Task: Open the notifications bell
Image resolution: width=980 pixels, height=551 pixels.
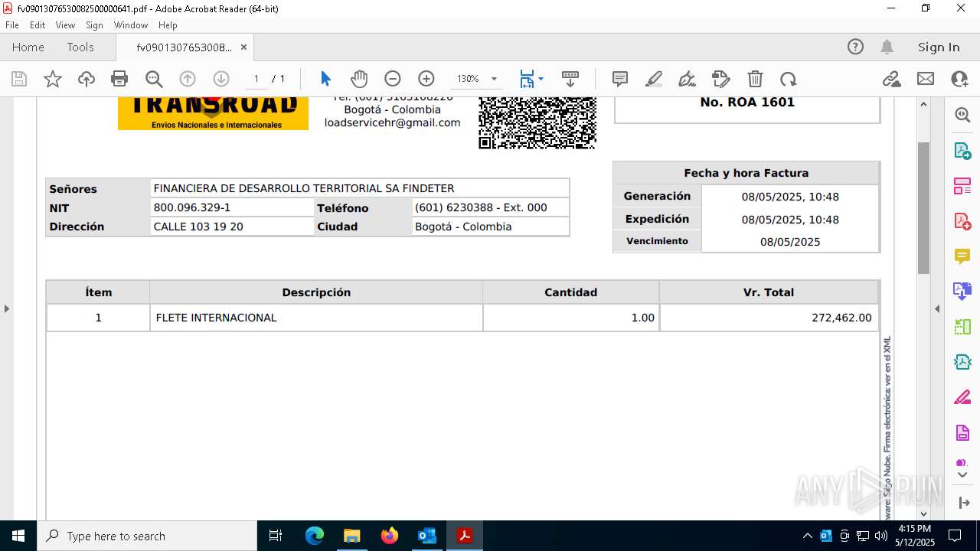Action: pos(887,47)
